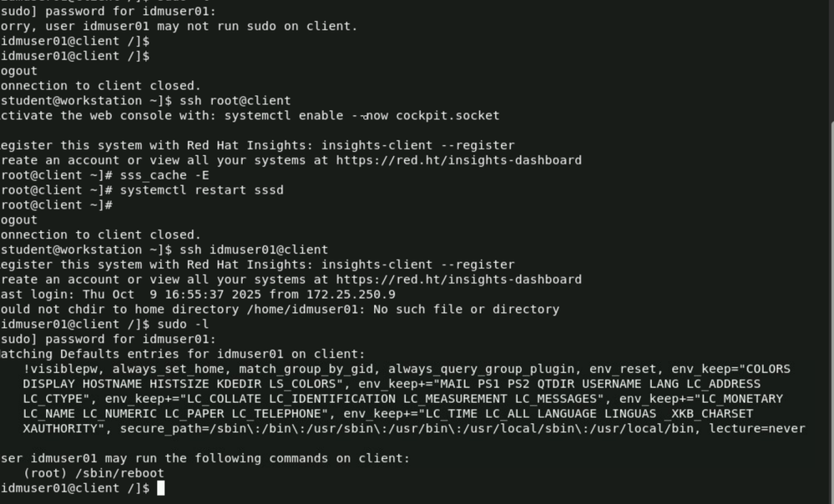This screenshot has width=834, height=504.
Task: Click the block cursor at the last prompt
Action: point(161,488)
